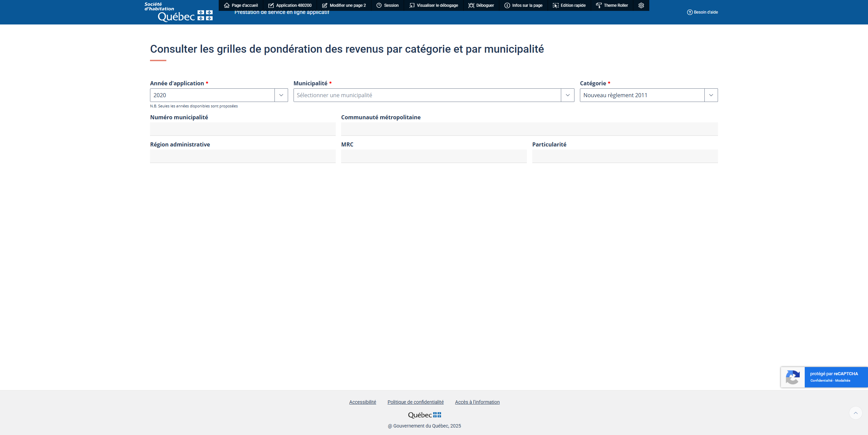Open the Accessibilité footer link
This screenshot has height=435, width=868.
tap(363, 402)
